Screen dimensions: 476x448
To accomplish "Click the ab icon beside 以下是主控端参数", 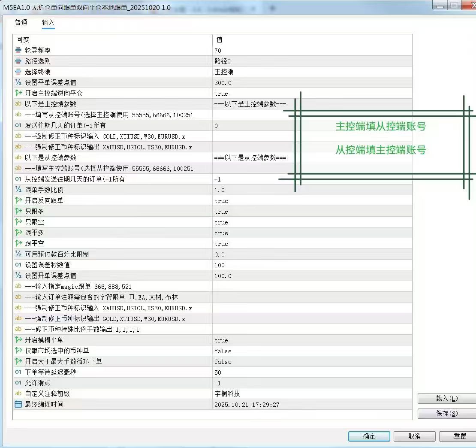I will [x=18, y=104].
